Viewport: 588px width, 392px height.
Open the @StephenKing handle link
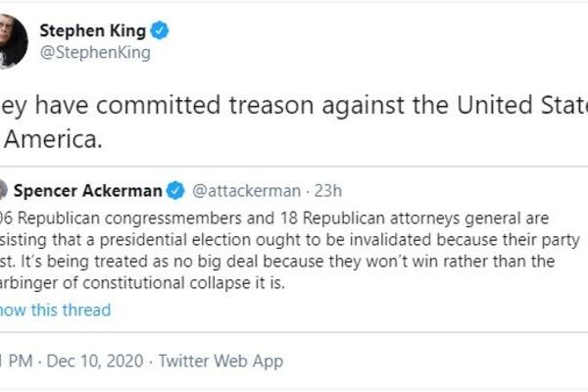[94, 53]
